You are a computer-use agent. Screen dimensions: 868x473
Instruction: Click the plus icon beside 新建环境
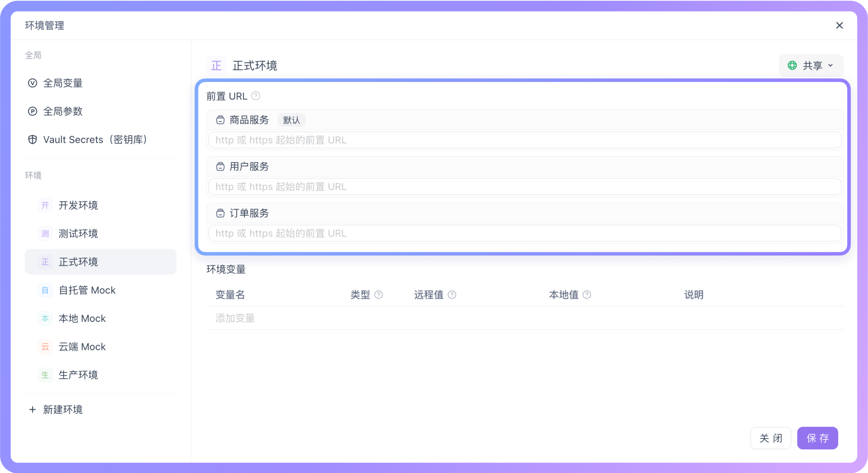[32, 409]
